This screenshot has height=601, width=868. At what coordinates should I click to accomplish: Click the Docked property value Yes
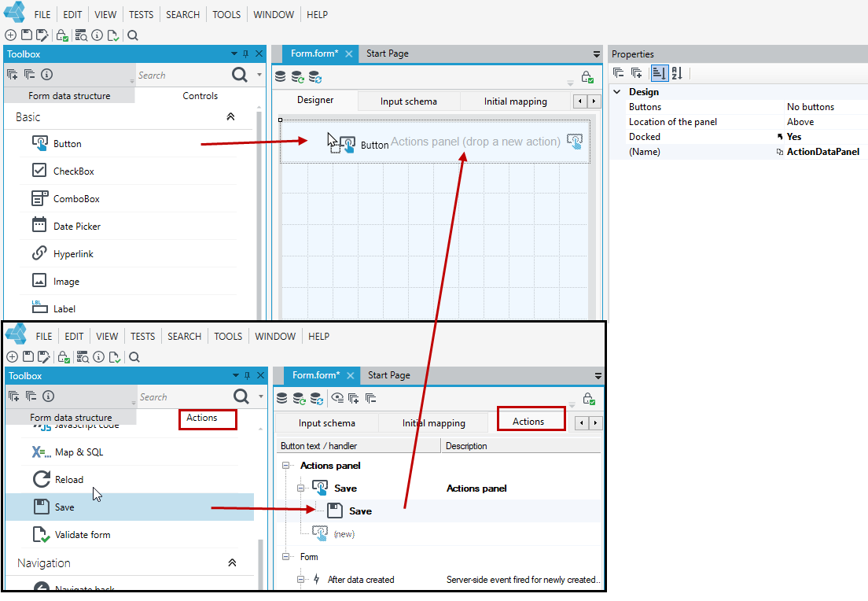794,137
